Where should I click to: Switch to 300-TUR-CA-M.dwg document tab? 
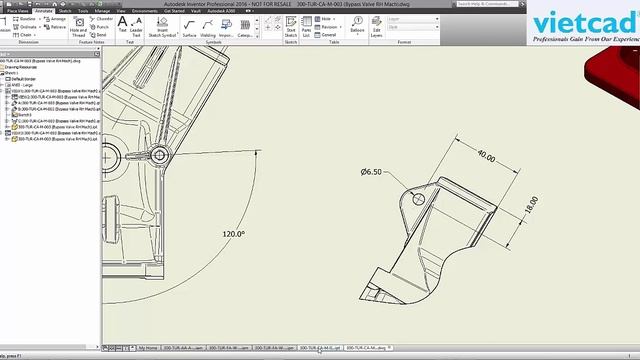pyautogui.click(x=368, y=348)
